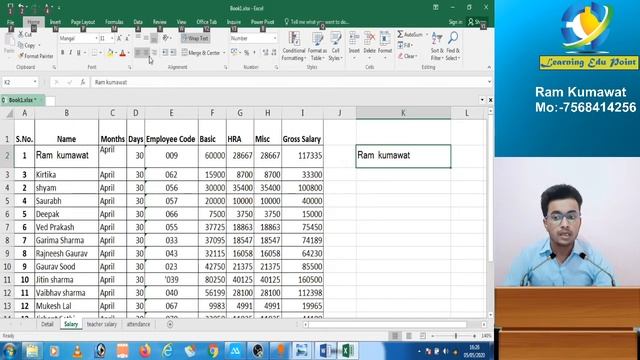Screen dimensions: 640x360
Task: Open Firefox from the taskbar
Action: (145, 351)
